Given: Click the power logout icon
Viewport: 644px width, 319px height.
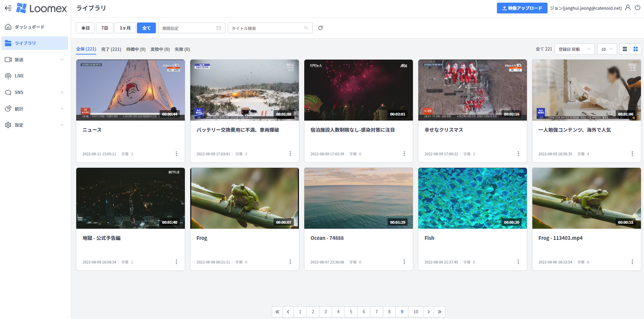Looking at the screenshot, I should coord(638,8).
